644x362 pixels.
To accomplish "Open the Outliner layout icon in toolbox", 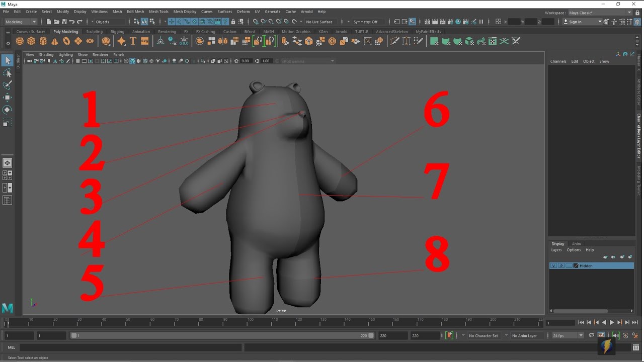I will pyautogui.click(x=7, y=200).
